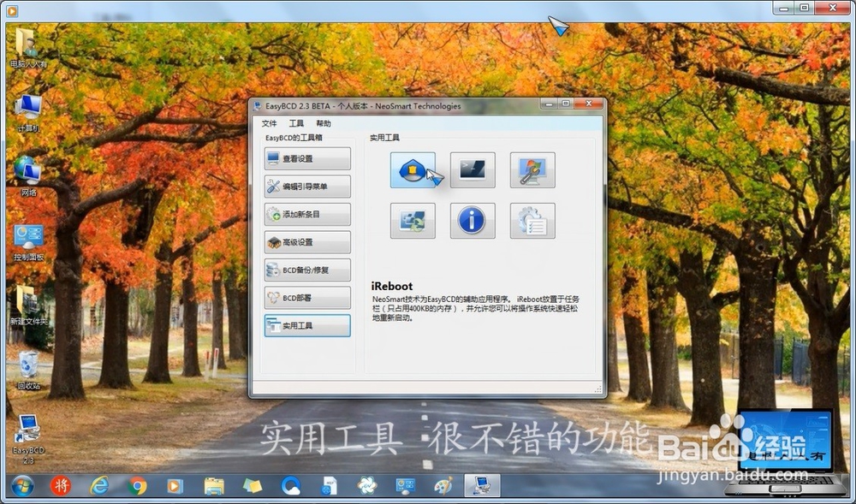Viewport: 856px width, 504px height.
Task: Open the 帮助 menu in EasyBCD
Action: tap(324, 123)
